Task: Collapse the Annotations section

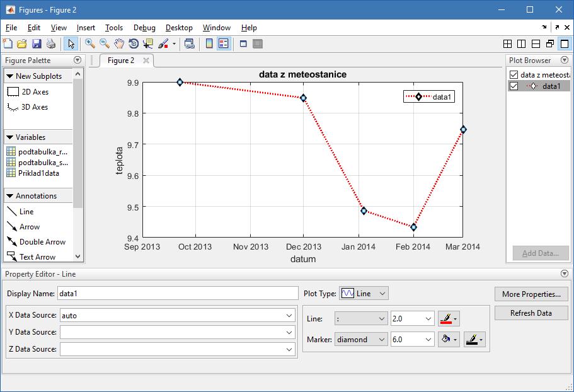Action: pyautogui.click(x=10, y=196)
